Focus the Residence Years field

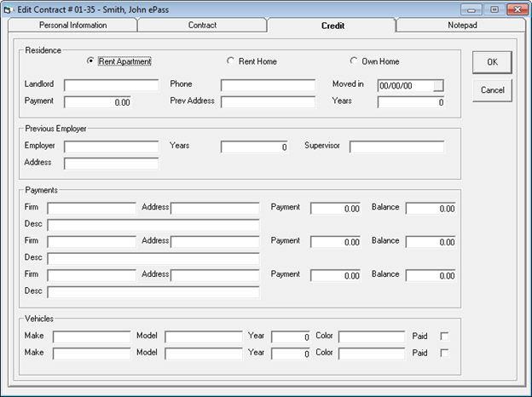pyautogui.click(x=411, y=102)
